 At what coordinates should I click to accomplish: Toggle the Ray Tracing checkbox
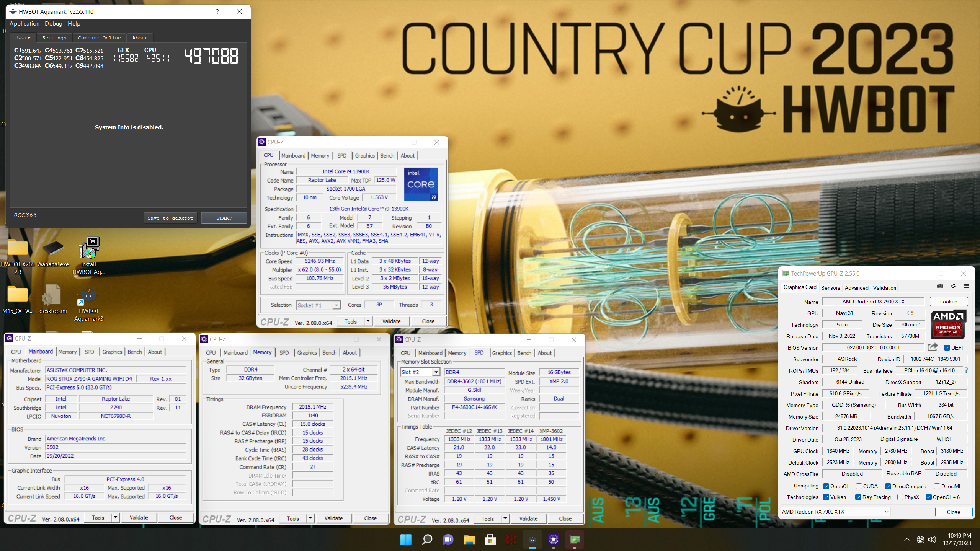point(858,497)
